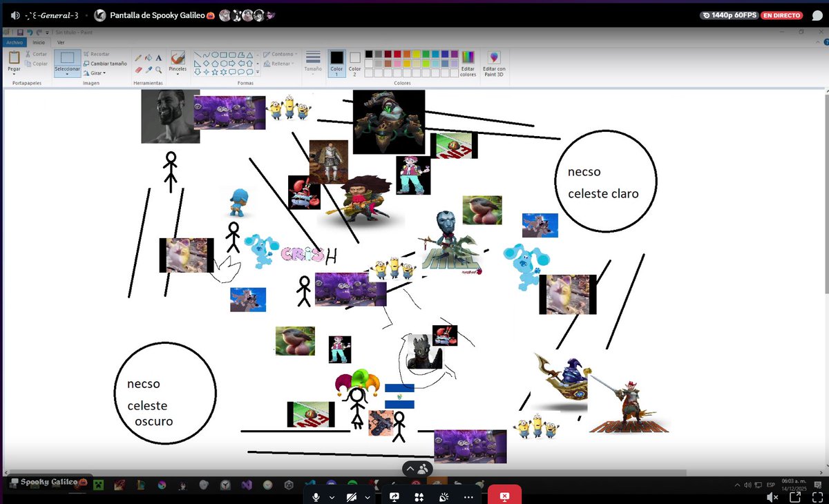Open chat bubble icon at top right

[817, 15]
